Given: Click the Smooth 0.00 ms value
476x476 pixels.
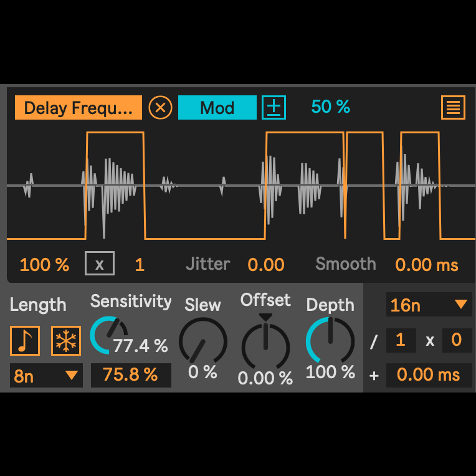Looking at the screenshot, I should click(x=427, y=265).
